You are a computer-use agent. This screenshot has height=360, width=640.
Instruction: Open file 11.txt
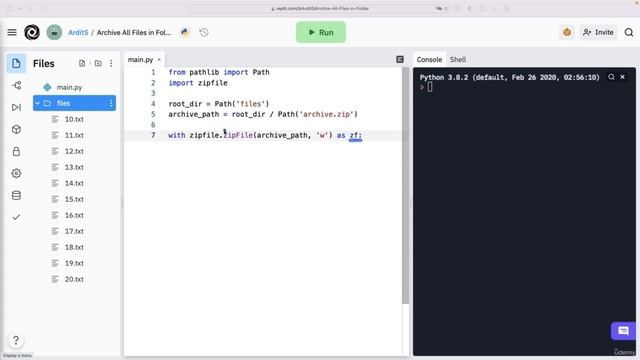[74, 135]
